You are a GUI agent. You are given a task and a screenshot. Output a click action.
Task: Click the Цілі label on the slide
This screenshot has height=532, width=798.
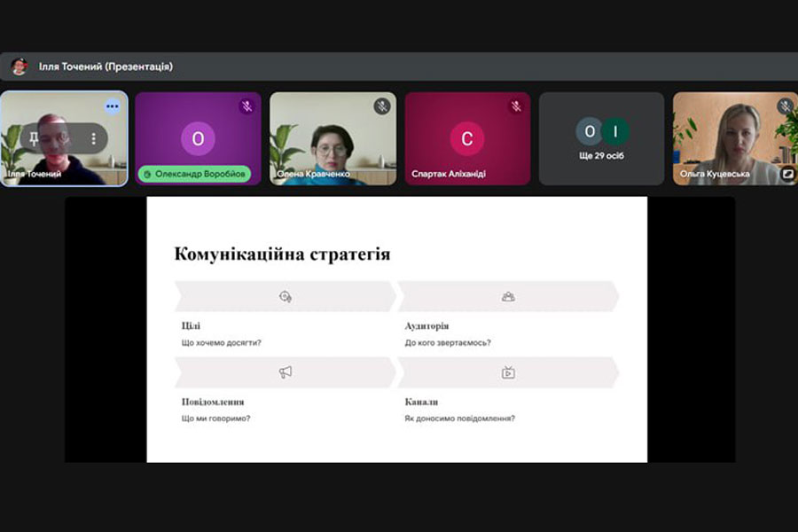click(191, 325)
